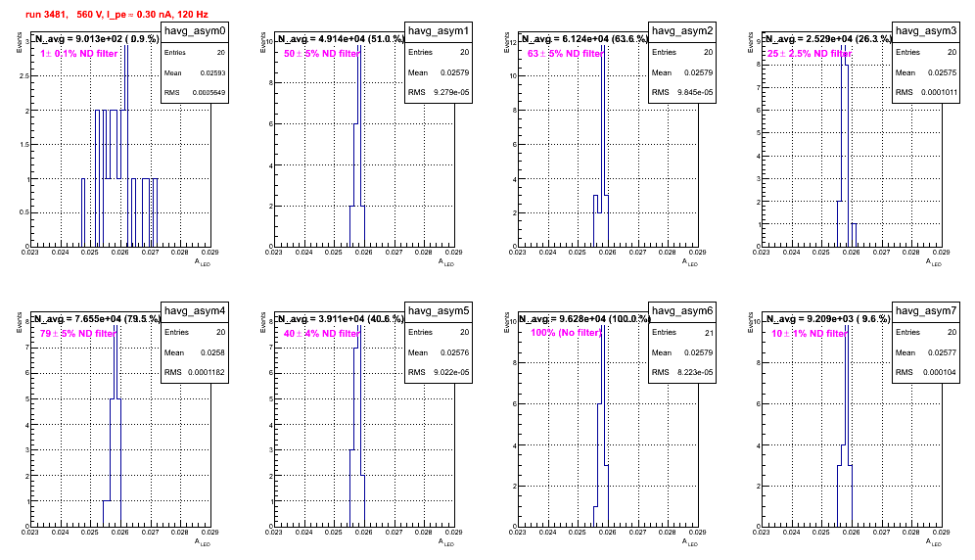The height and width of the screenshot is (560, 975).
Task: Click 'N_avg = 7.655e+04 (79.5 %)' text
Action: (x=97, y=318)
